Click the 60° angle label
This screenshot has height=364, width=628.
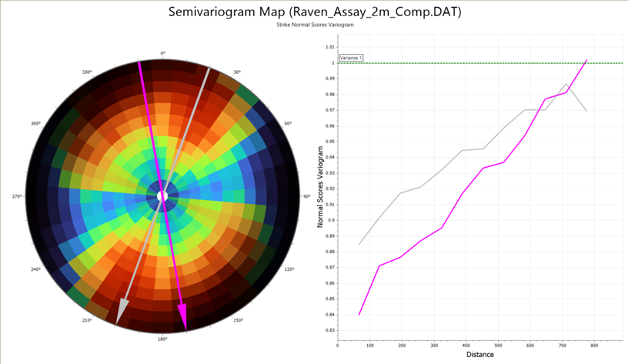289,123
